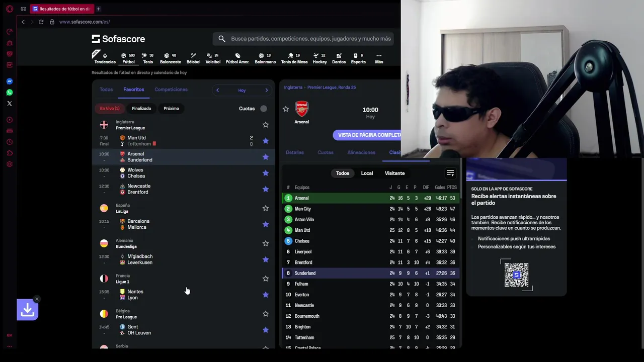Open the Más sports dropdown
The height and width of the screenshot is (362, 644).
(x=379, y=58)
